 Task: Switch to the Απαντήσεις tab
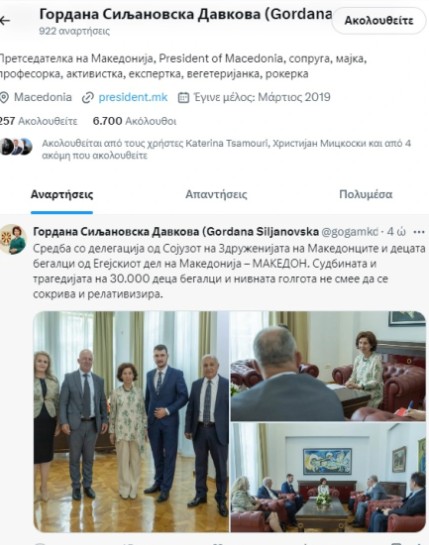click(216, 194)
